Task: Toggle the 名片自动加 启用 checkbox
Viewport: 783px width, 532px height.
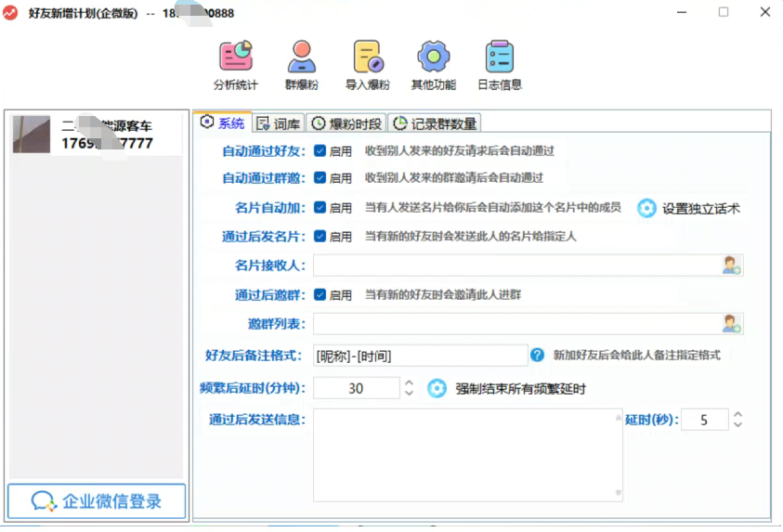Action: coord(320,208)
